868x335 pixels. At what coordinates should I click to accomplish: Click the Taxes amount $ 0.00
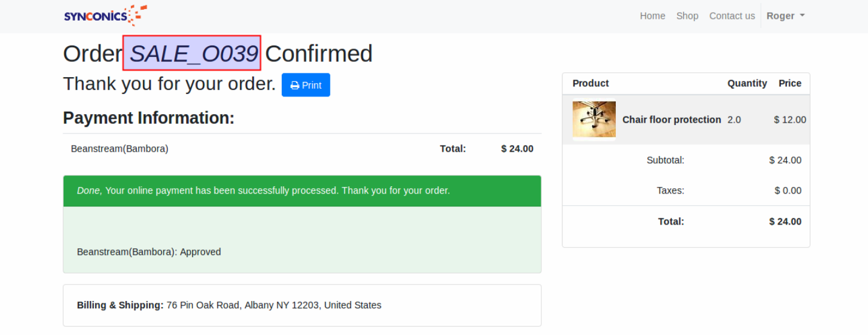coord(787,191)
